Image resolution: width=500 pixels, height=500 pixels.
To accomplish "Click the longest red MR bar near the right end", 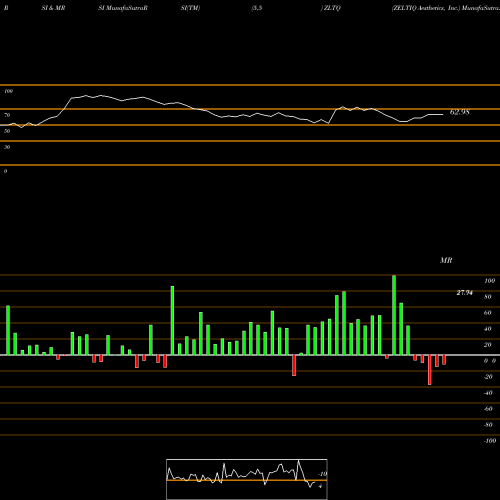I will tap(430, 370).
